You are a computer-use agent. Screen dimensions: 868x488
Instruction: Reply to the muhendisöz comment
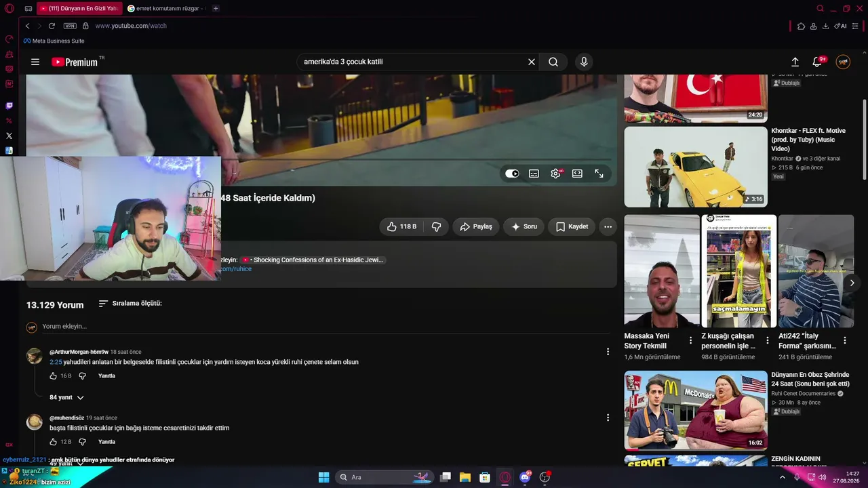106,442
